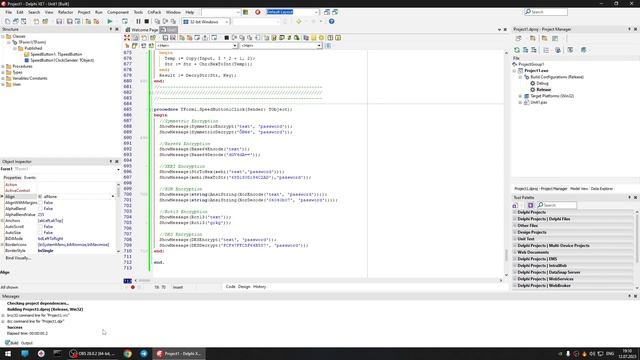Open Chrome from the taskbar
The image size is (640, 360).
tap(127, 353)
